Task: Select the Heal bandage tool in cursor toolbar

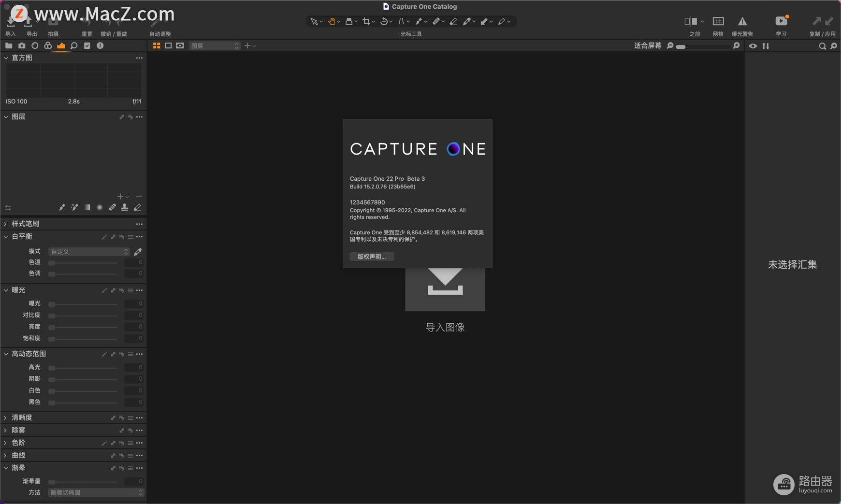Action: point(436,21)
